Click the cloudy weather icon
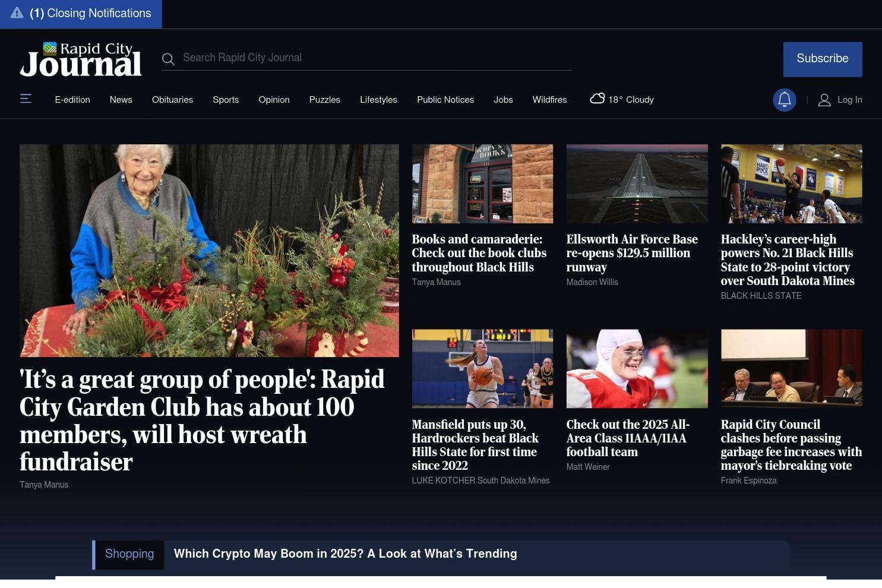The width and height of the screenshot is (882, 588). (597, 99)
